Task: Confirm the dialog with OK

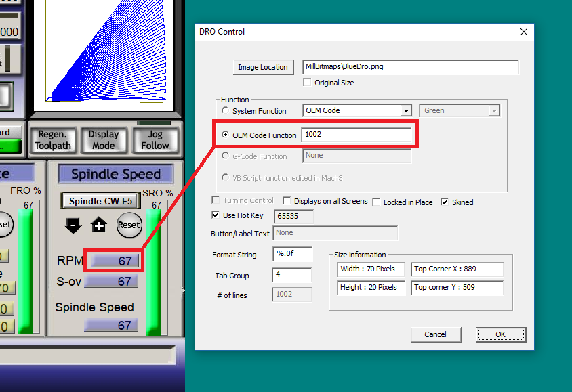Action: pos(500,334)
